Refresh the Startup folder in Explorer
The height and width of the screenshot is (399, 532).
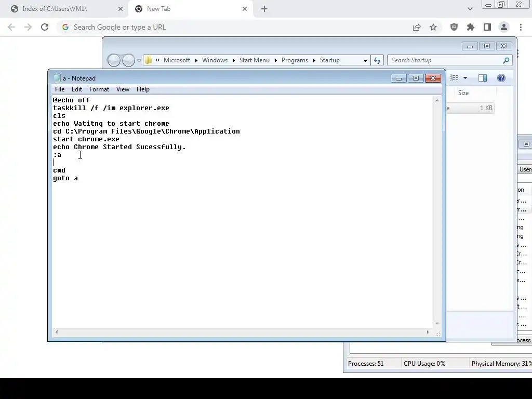coord(377,60)
